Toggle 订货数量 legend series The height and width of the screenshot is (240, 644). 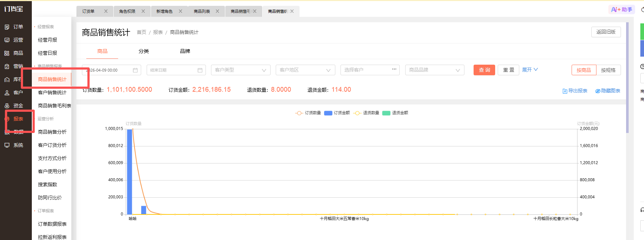(x=308, y=113)
